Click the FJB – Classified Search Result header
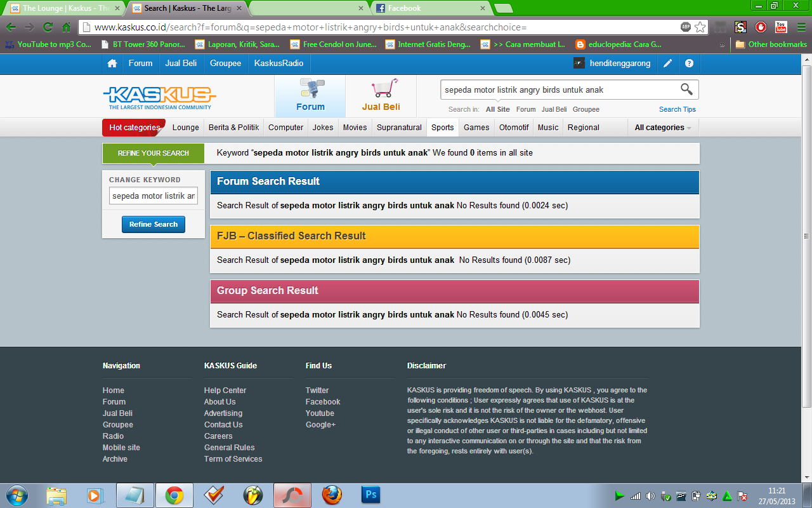The image size is (812, 508). point(454,236)
